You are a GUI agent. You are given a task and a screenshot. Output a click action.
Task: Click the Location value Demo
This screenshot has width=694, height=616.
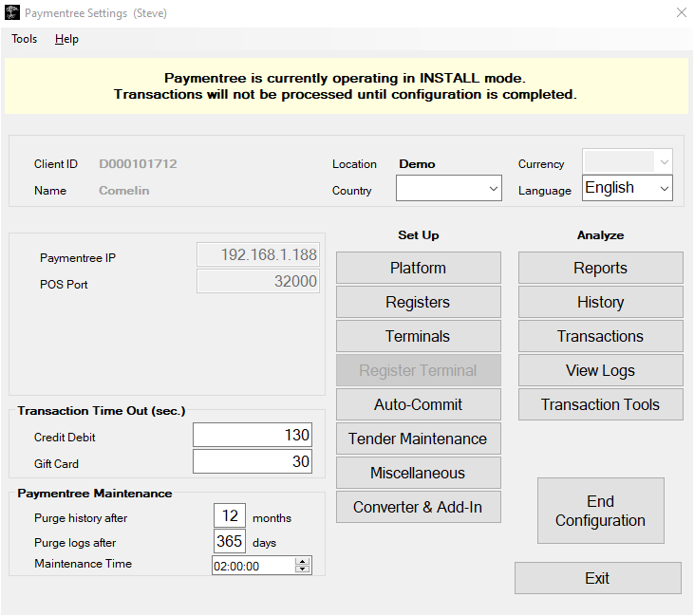(x=417, y=164)
